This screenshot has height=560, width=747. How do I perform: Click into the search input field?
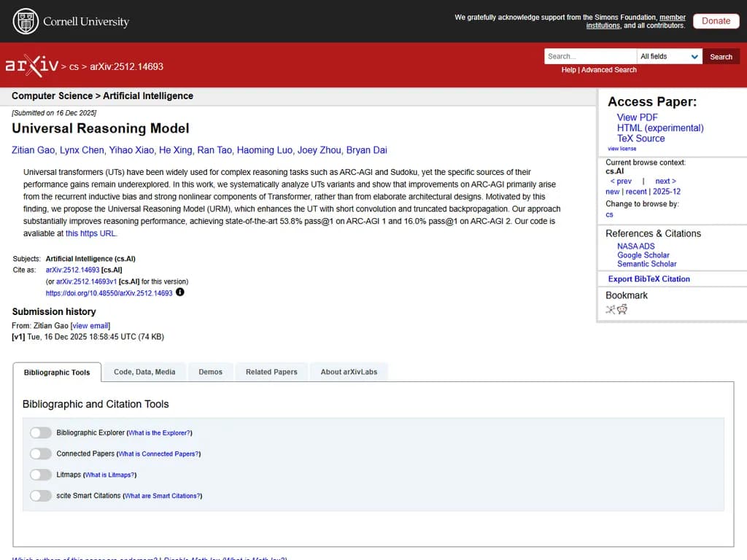pos(589,56)
